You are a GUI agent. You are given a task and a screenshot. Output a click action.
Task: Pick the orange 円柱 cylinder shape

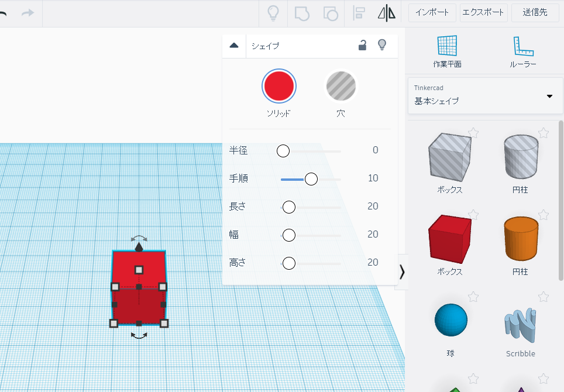(521, 239)
